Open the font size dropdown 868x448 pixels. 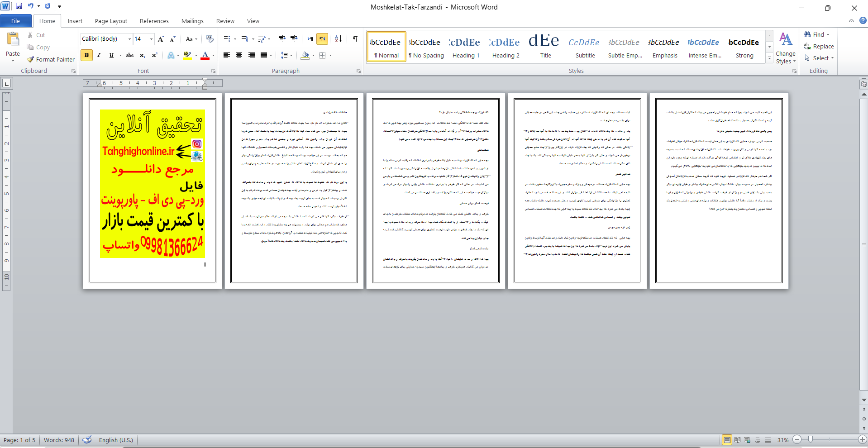point(151,39)
